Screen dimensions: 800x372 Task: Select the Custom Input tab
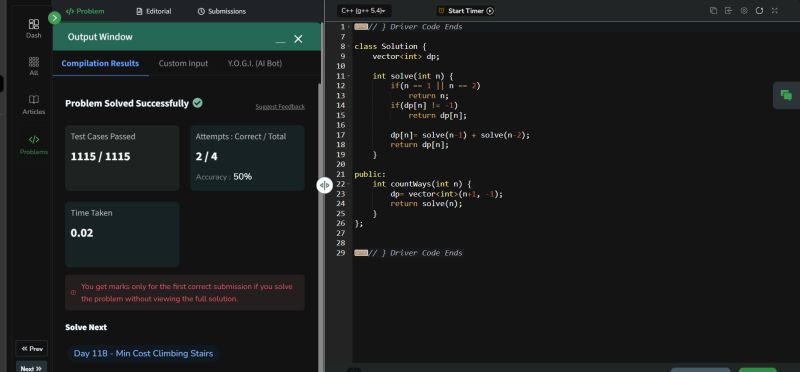click(183, 63)
